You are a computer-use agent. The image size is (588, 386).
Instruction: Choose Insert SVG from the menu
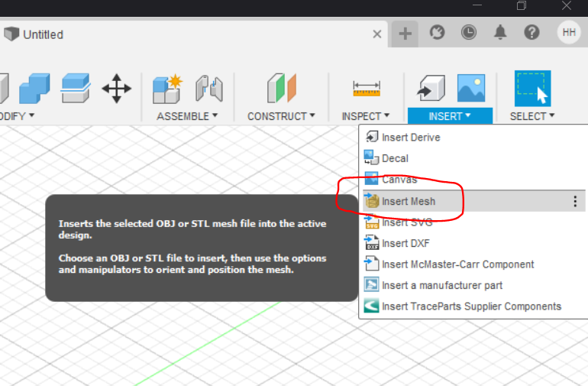tap(474, 222)
